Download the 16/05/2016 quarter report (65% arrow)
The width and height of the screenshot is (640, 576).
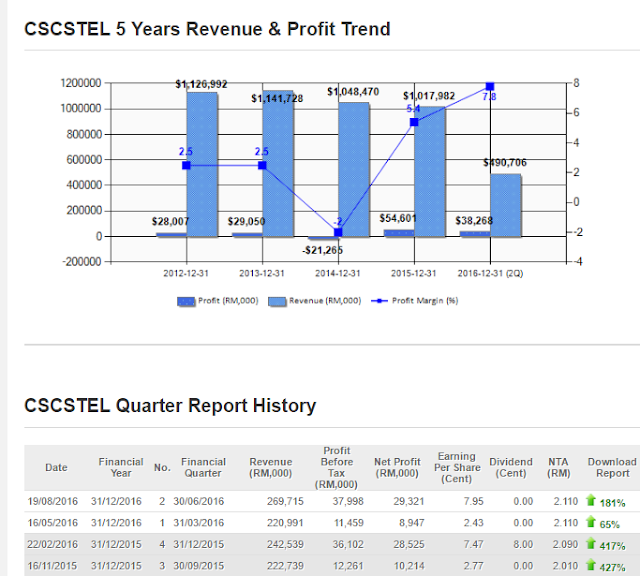click(591, 522)
